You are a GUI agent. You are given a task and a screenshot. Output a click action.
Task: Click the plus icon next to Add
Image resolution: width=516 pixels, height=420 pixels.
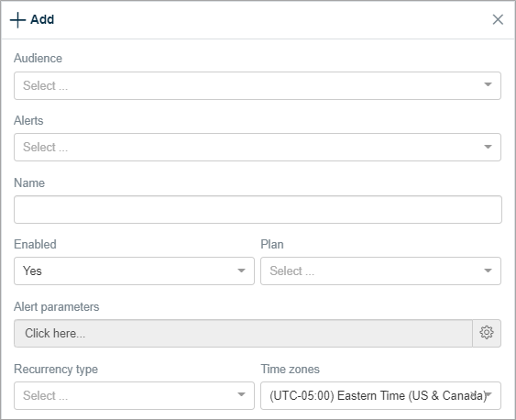17,20
